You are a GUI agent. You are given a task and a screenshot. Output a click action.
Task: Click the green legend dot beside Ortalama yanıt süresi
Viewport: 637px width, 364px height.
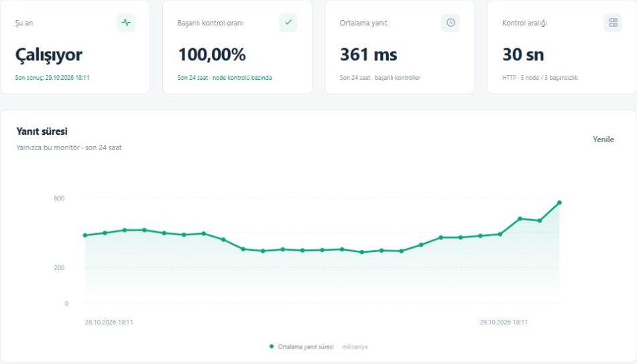272,347
